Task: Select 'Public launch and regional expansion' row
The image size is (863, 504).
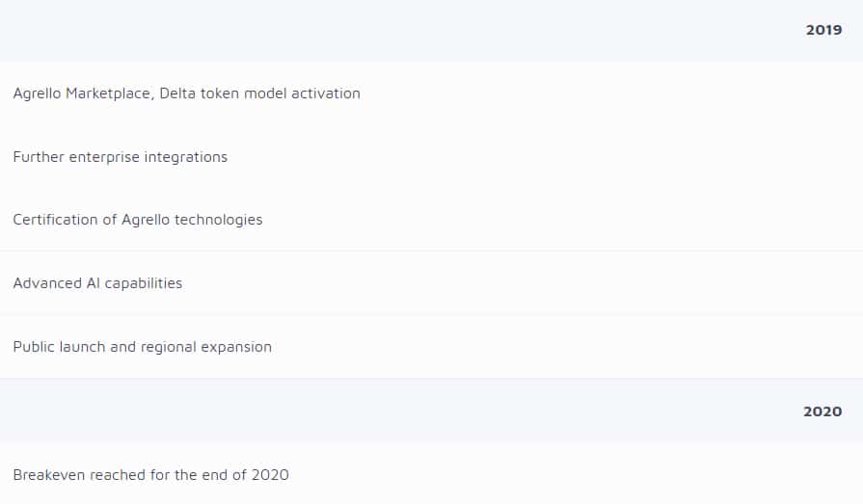Action: coord(143,347)
